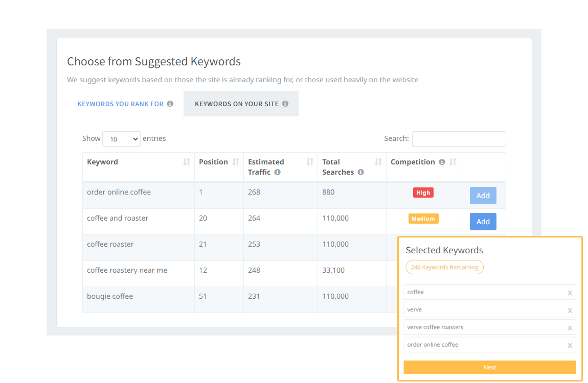Add the 'order online coffee' keyword

(x=483, y=196)
